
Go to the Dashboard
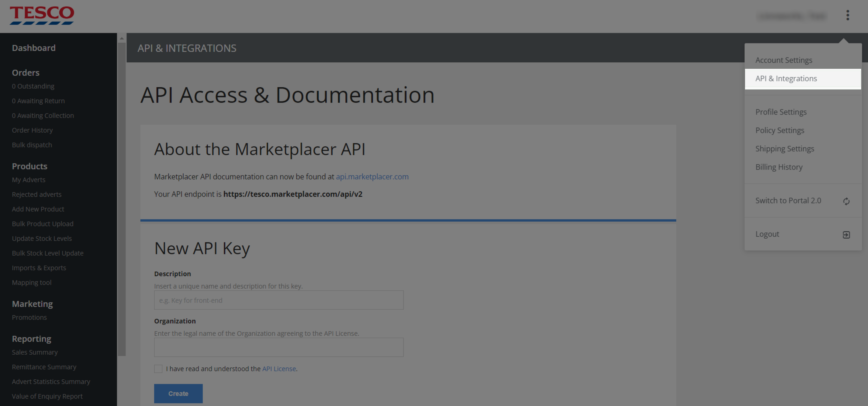click(34, 48)
